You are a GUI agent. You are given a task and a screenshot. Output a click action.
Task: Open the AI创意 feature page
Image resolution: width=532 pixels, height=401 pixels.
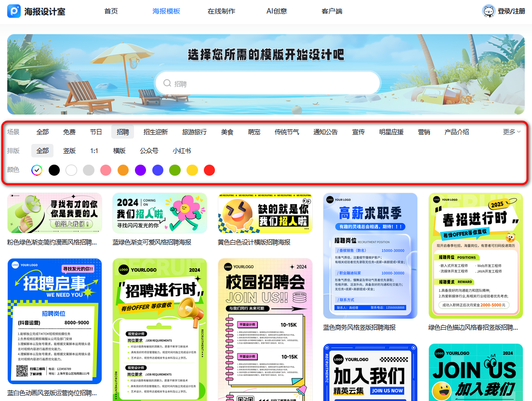pos(276,11)
